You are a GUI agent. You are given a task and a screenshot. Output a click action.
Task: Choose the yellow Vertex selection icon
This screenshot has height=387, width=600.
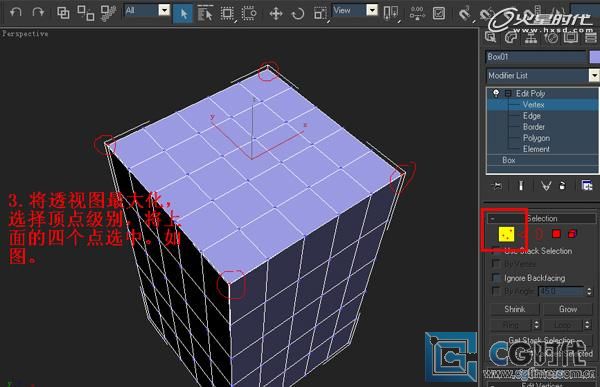506,234
